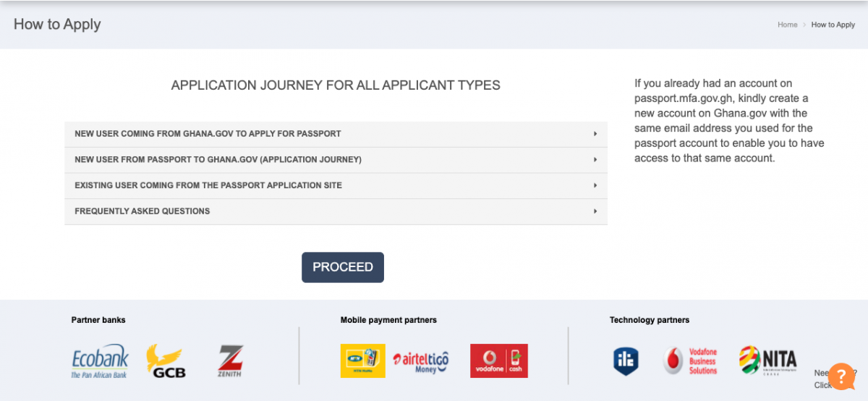Click the How to Apply page heading
This screenshot has height=401, width=868.
tap(57, 24)
